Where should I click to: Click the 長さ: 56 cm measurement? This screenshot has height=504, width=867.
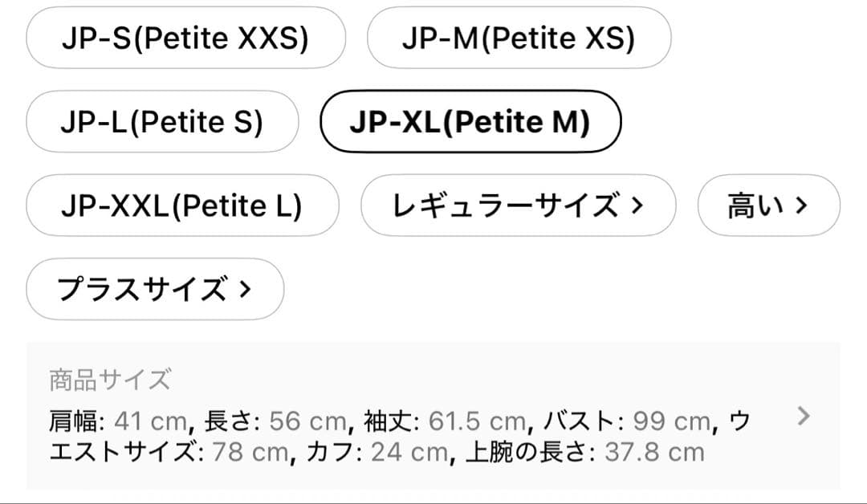(x=275, y=421)
